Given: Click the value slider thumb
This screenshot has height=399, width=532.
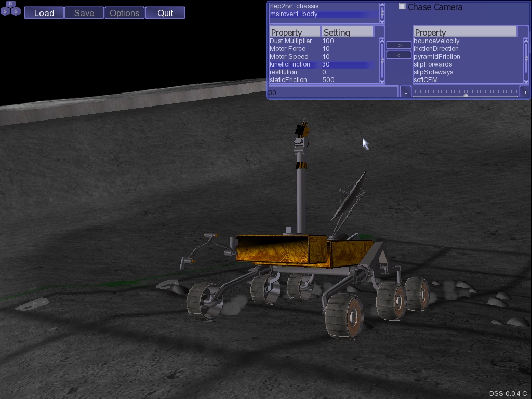Looking at the screenshot, I should [466, 96].
